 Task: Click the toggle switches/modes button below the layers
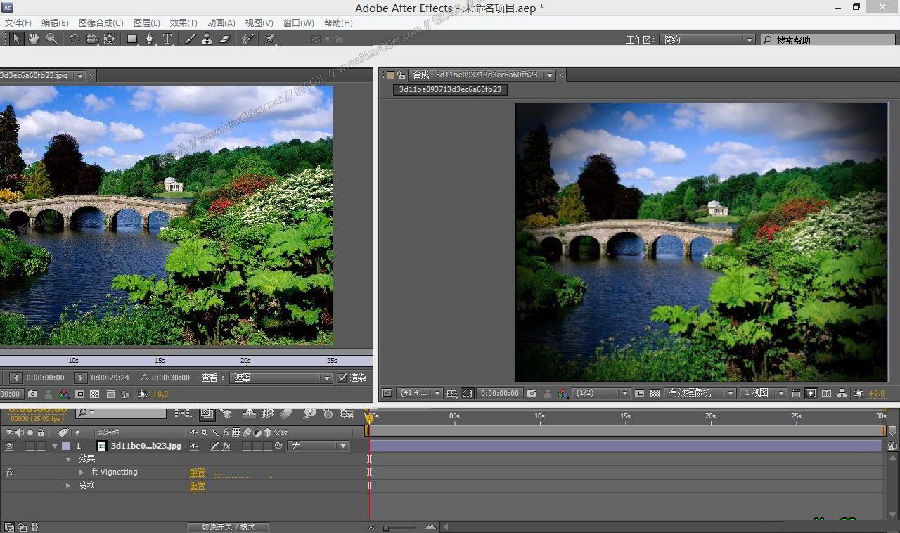click(x=228, y=526)
